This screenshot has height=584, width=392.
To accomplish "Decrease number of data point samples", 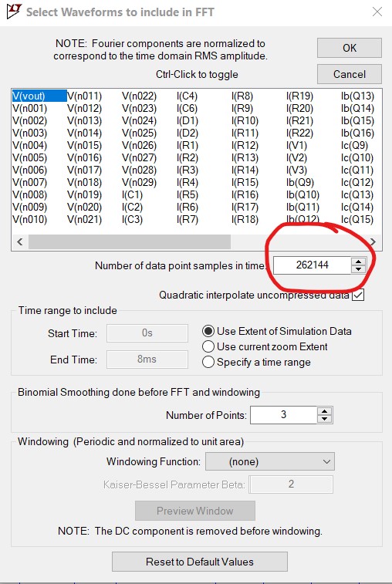I will click(x=358, y=269).
